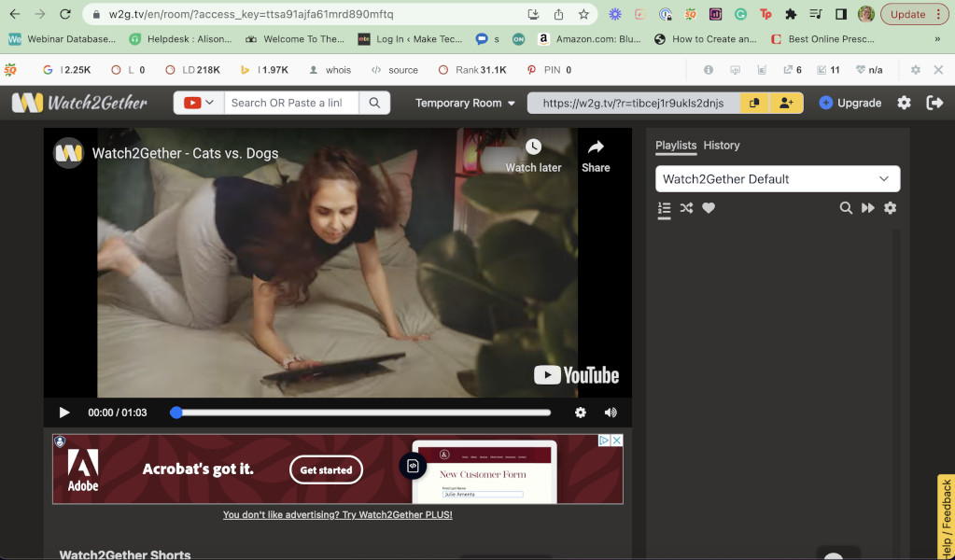Open the YouTube search source dropdown
The width and height of the screenshot is (955, 560).
tap(199, 103)
